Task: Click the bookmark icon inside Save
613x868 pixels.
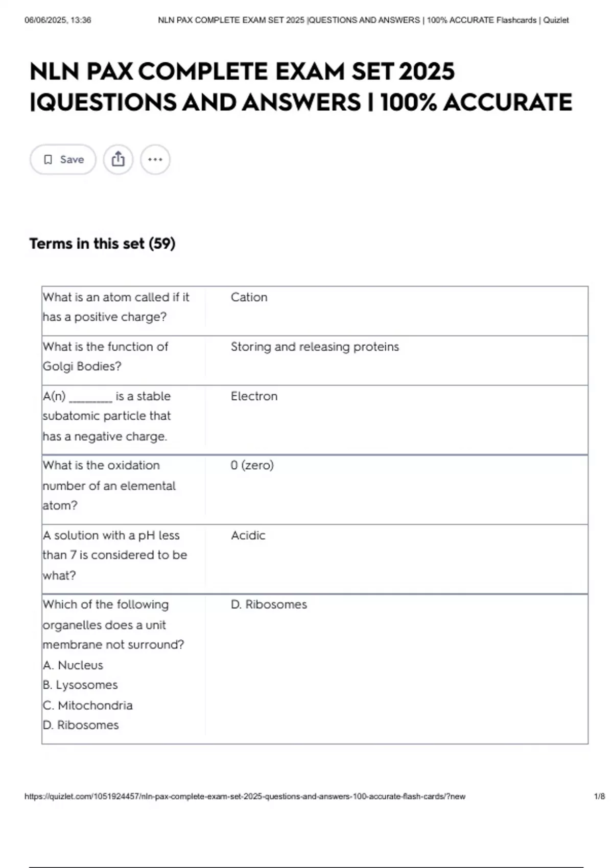Action: tap(48, 160)
